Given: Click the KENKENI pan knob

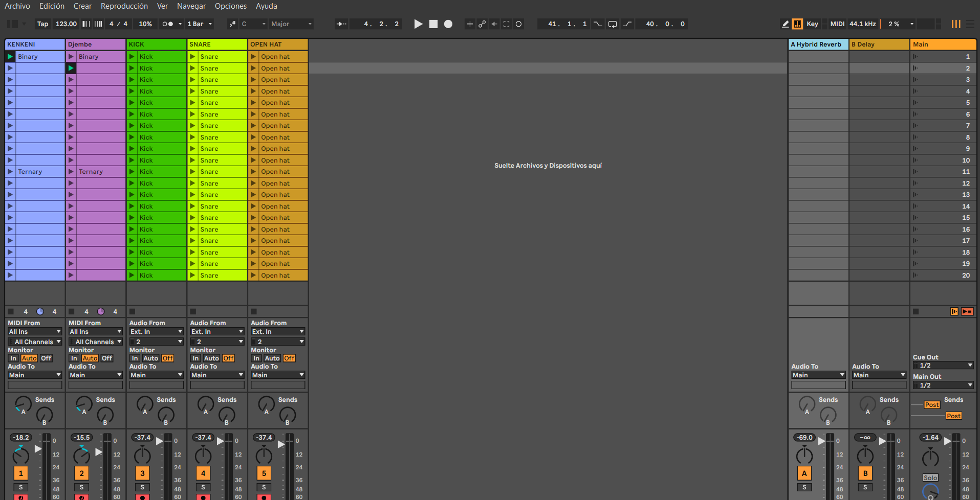Looking at the screenshot, I should click(21, 455).
